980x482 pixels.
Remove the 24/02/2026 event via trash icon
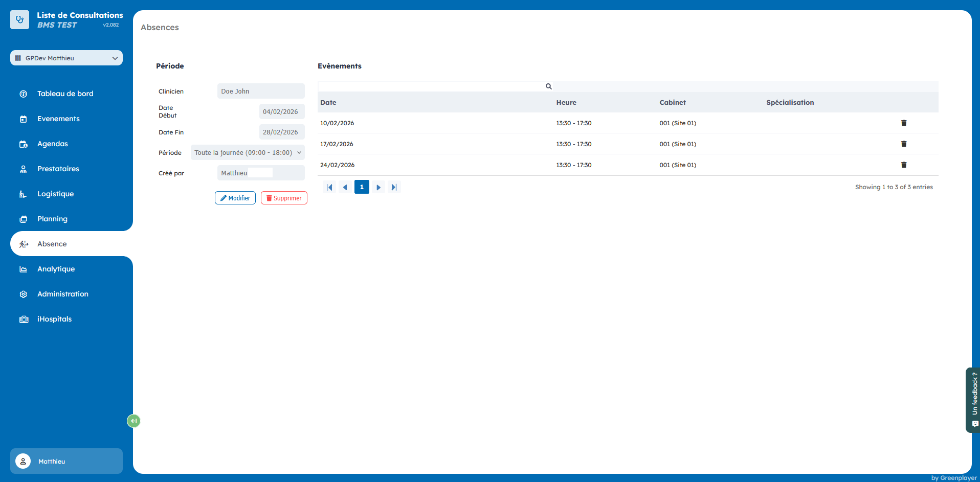pyautogui.click(x=903, y=165)
